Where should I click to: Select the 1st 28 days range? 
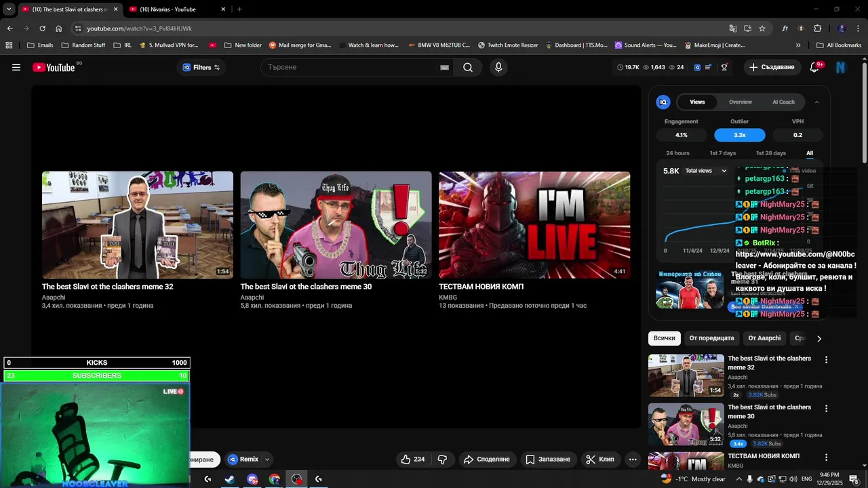point(771,153)
